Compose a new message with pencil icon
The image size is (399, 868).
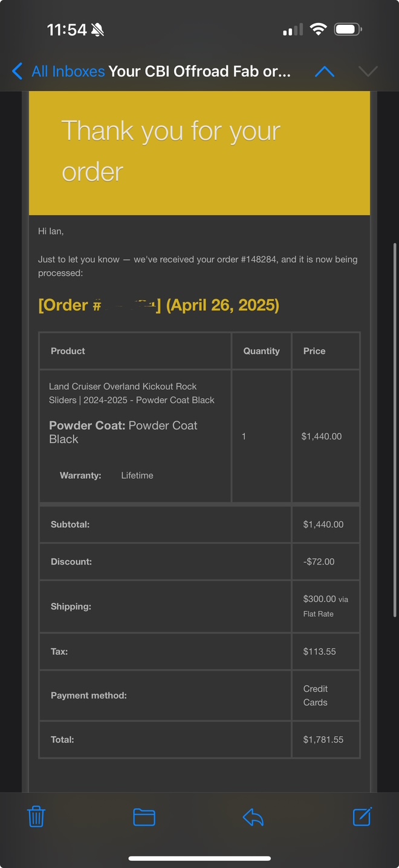click(362, 817)
